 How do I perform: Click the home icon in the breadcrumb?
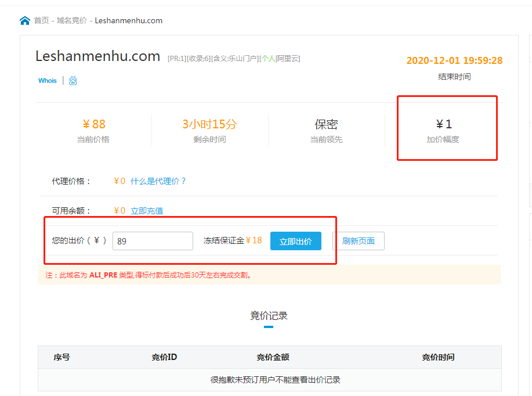24,20
